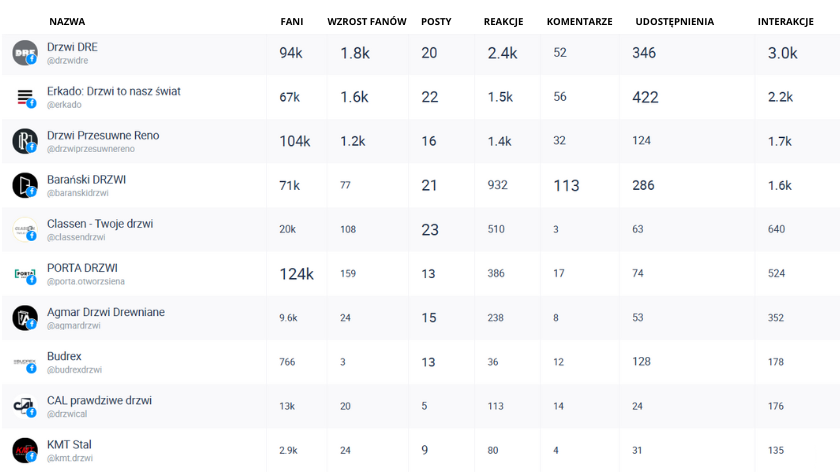
Task: Click the Budrex profile logo icon
Action: (25, 361)
